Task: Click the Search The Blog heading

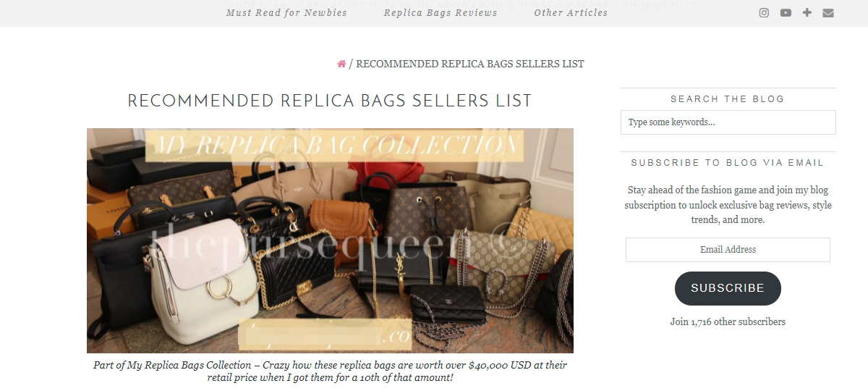Action: point(728,99)
